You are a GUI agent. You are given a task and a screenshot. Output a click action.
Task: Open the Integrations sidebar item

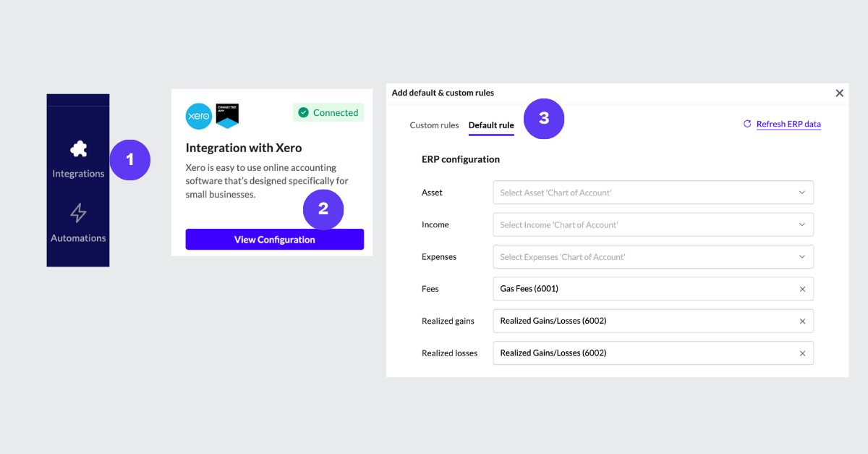[78, 159]
